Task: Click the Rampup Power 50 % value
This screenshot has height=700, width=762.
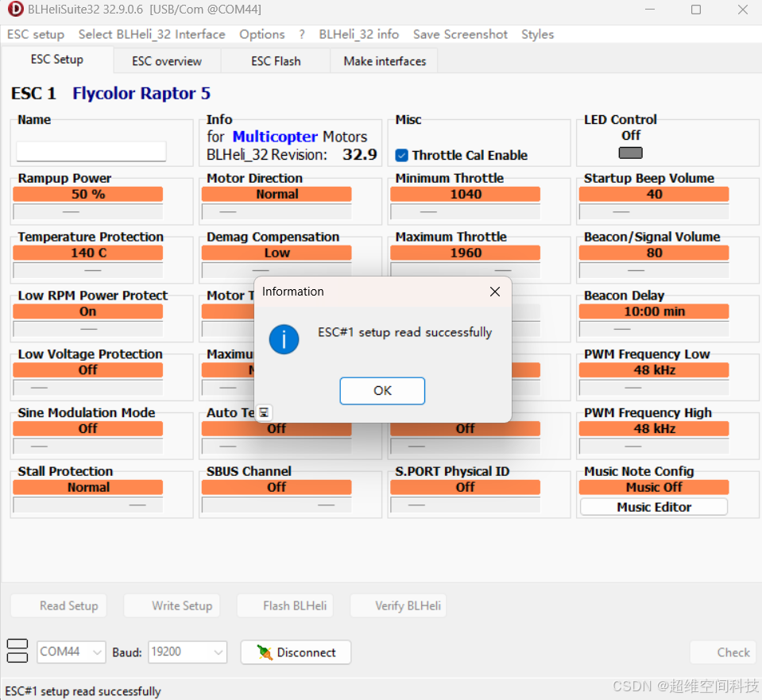Action: coord(88,194)
